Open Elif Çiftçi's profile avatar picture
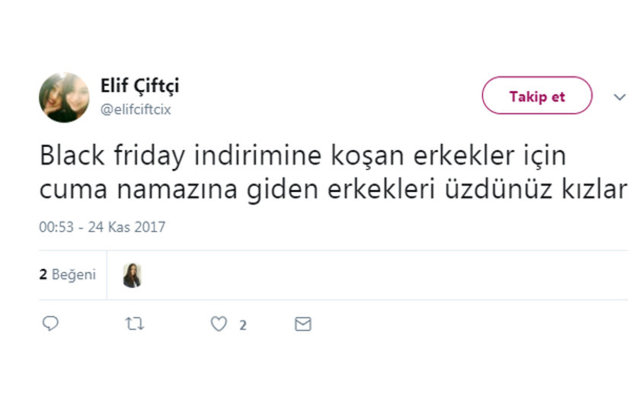The height and width of the screenshot is (410, 640). point(64,98)
